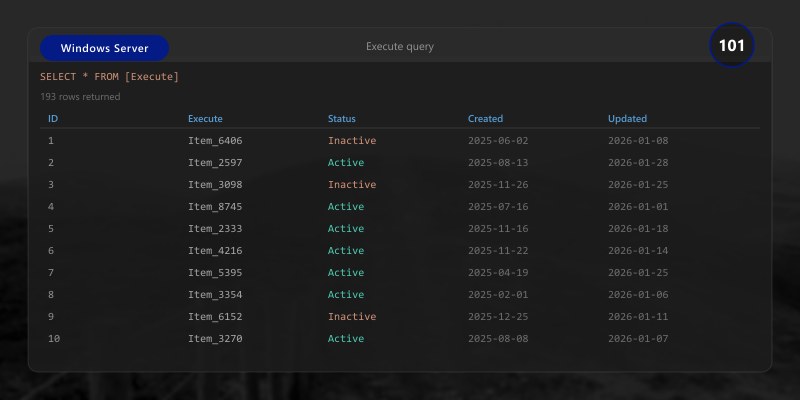
Task: Click created date 2025-04-19
Action: [x=498, y=272]
